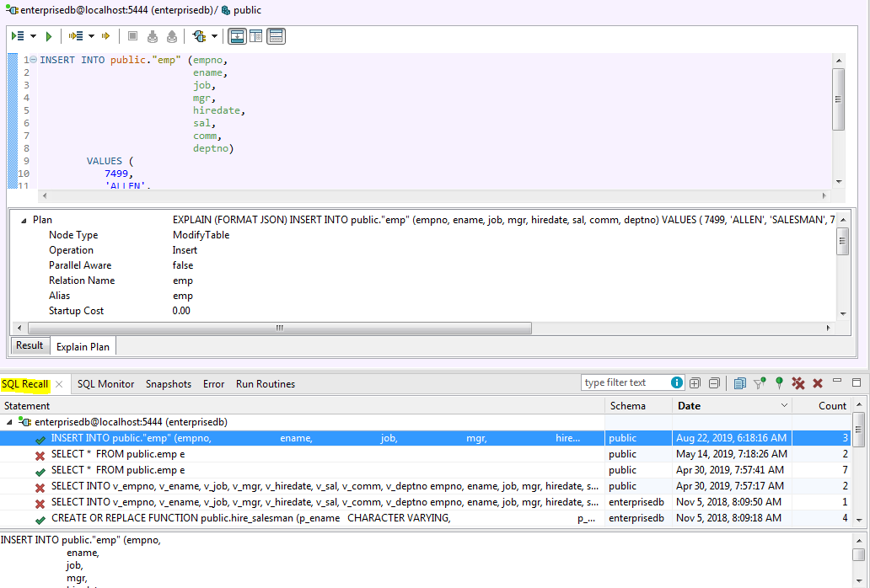Click the yellow Explain Statement arrow icon

[105, 36]
